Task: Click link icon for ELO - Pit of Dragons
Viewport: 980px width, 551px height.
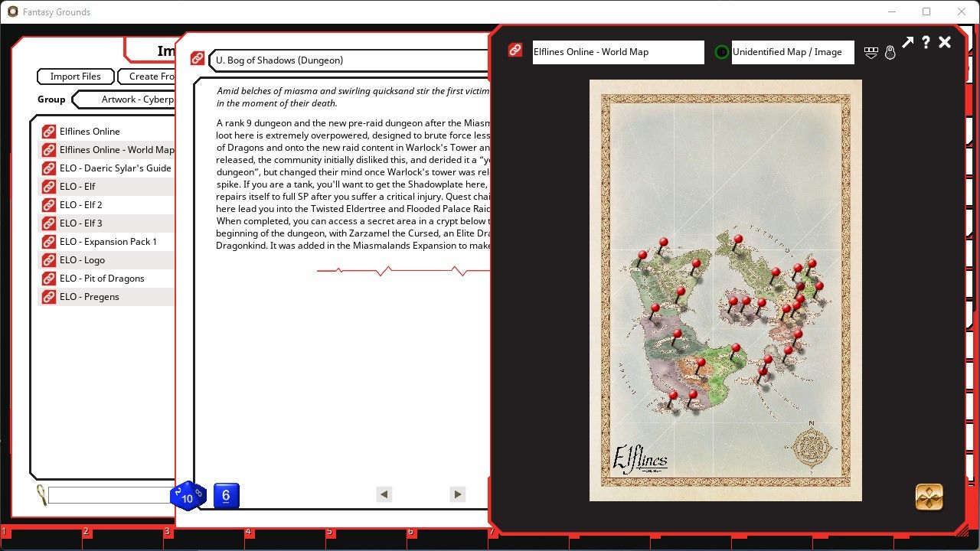Action: click(49, 279)
